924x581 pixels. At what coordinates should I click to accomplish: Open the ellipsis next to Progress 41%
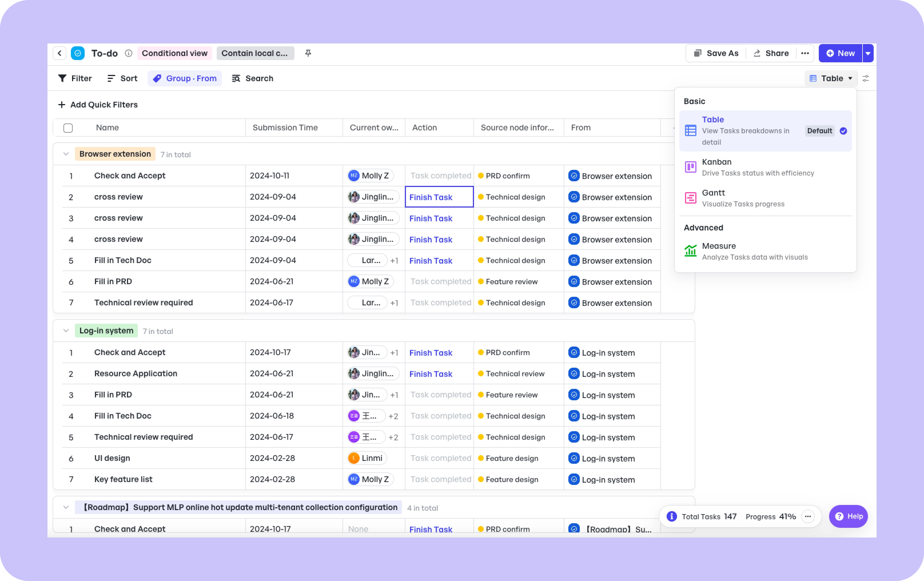click(808, 516)
